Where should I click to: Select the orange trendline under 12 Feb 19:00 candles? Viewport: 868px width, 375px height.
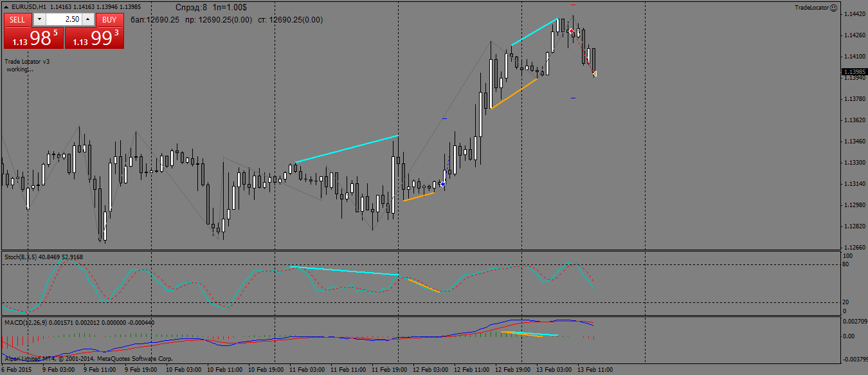pos(514,93)
